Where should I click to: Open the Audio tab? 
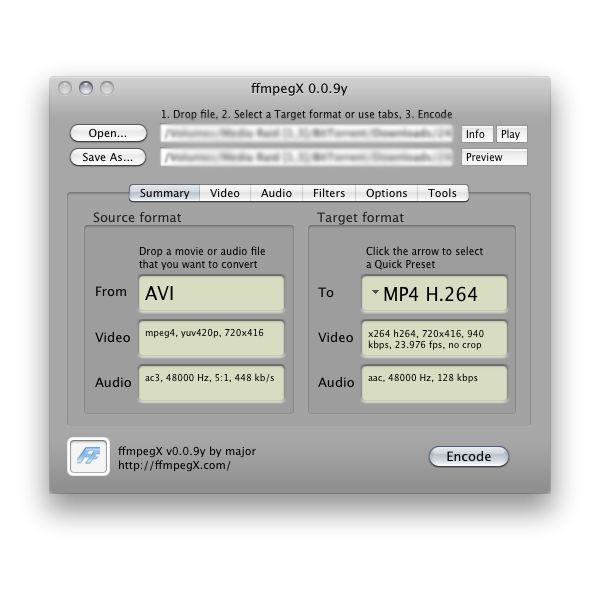click(276, 193)
